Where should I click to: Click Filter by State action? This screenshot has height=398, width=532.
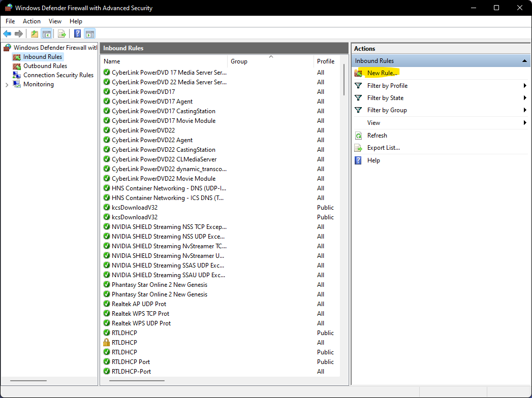click(386, 98)
